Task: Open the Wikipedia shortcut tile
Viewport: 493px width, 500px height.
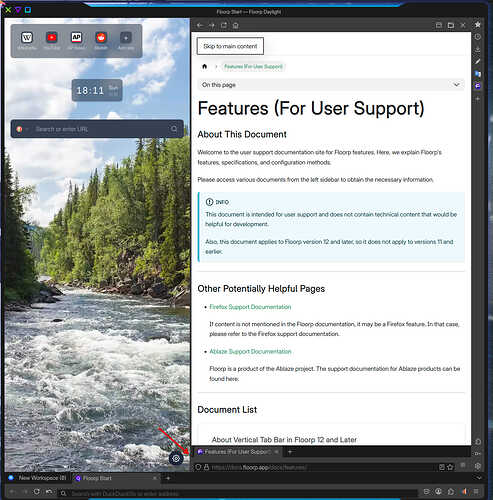Action: (x=27, y=40)
